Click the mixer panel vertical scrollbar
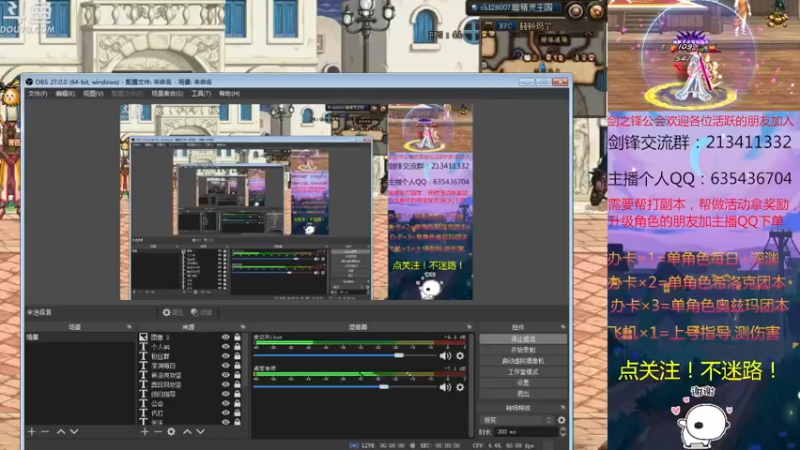 click(471, 385)
